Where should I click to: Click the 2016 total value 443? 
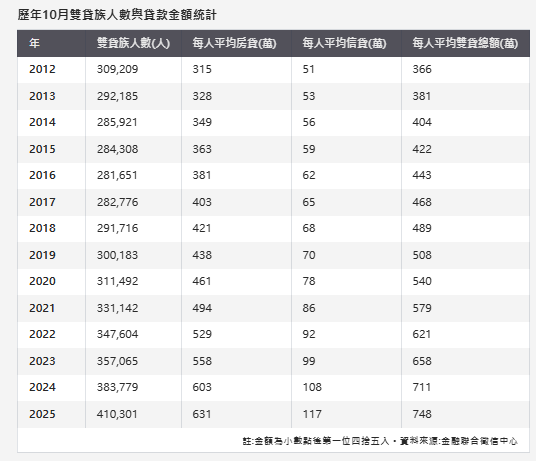(x=422, y=175)
